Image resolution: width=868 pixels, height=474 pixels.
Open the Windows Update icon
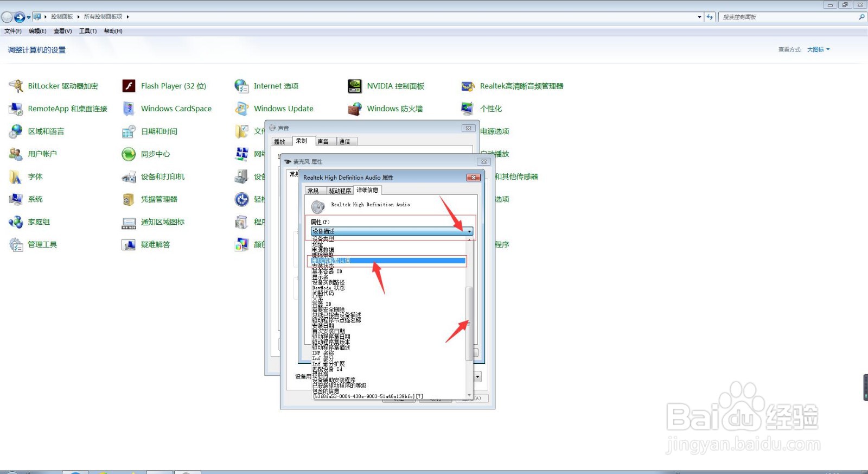pos(241,109)
